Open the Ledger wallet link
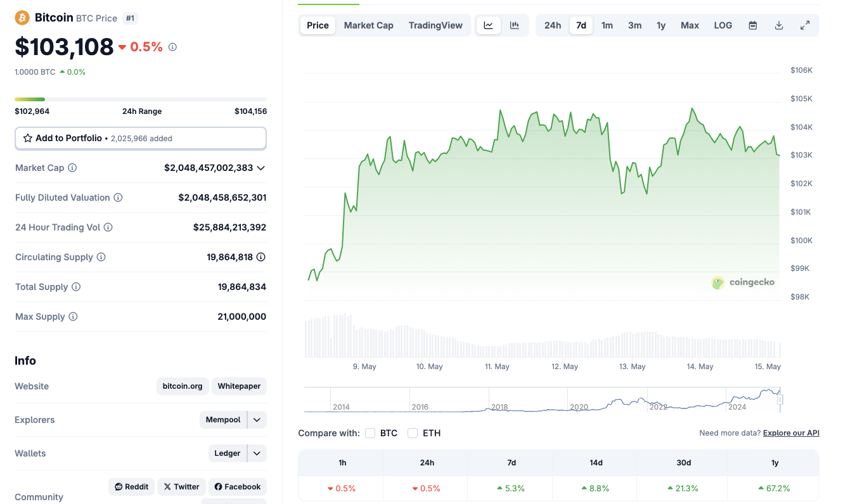 point(228,453)
